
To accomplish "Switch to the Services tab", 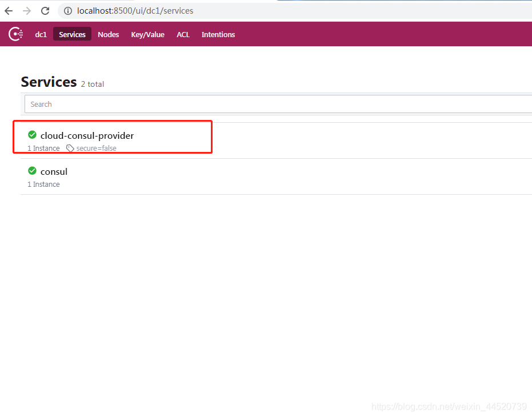I will point(72,34).
